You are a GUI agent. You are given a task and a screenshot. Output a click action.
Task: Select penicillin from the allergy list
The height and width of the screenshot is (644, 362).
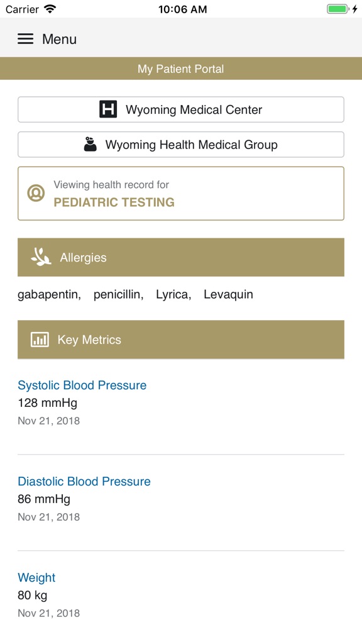(x=116, y=294)
